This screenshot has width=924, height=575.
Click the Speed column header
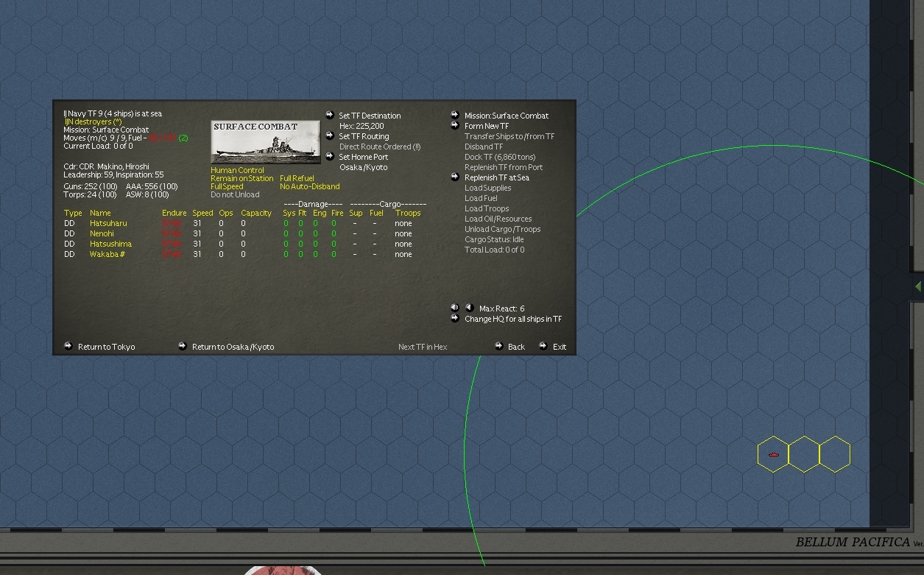click(202, 213)
